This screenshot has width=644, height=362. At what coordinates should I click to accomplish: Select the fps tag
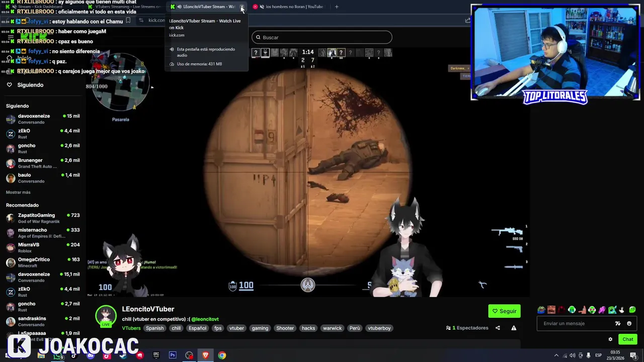218,328
